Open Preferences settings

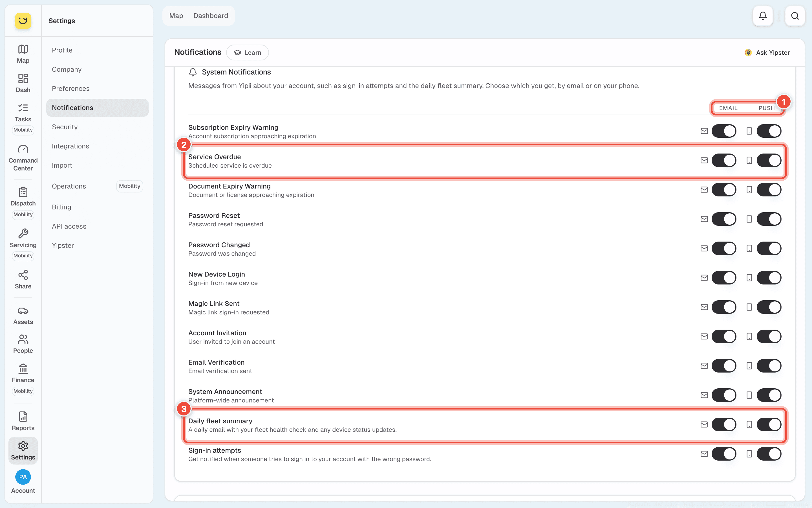(97, 88)
